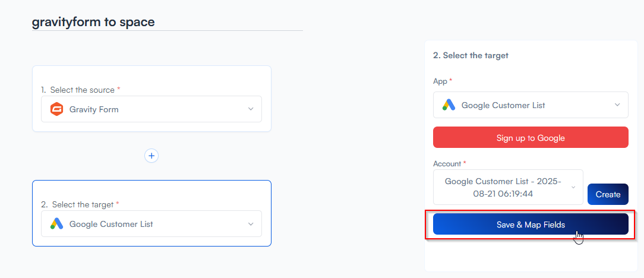Click the '2. Select the target' step card label
Viewport: 644px width, 278px height.
[x=83, y=204]
